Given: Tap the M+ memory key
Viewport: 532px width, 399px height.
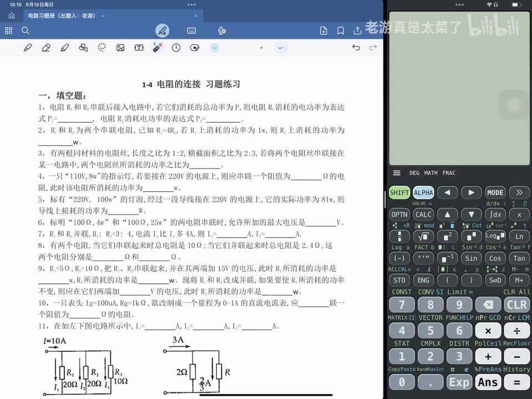Looking at the screenshot, I should (x=519, y=280).
